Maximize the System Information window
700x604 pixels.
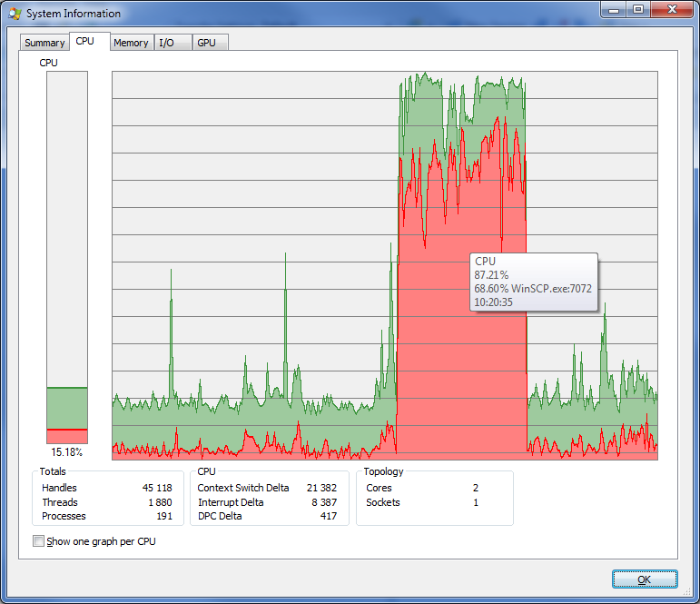[637, 9]
